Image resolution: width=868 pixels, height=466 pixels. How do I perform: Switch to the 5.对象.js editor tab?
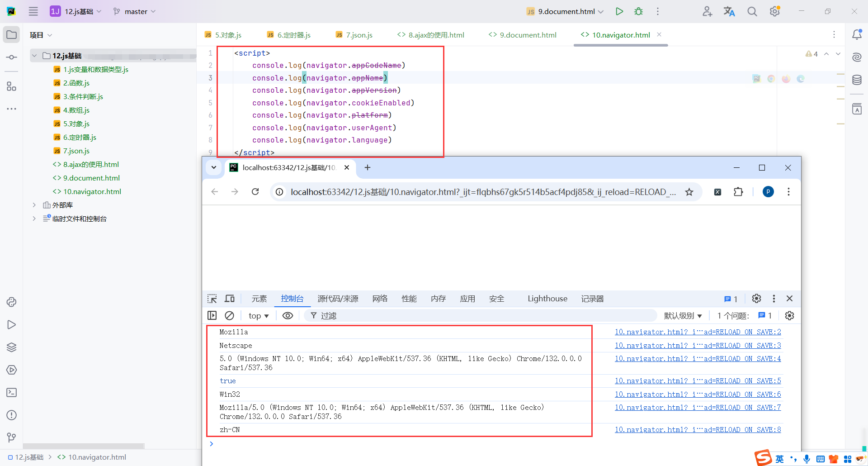(223, 35)
